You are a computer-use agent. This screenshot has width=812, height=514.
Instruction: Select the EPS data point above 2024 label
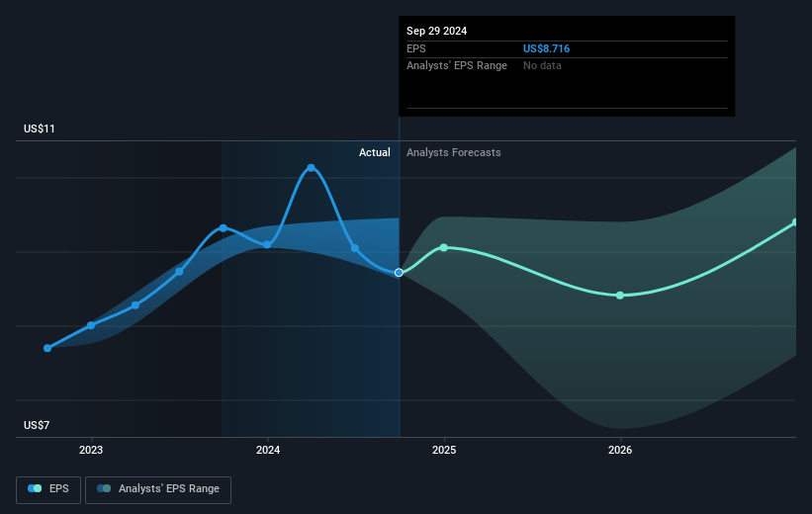tap(267, 245)
